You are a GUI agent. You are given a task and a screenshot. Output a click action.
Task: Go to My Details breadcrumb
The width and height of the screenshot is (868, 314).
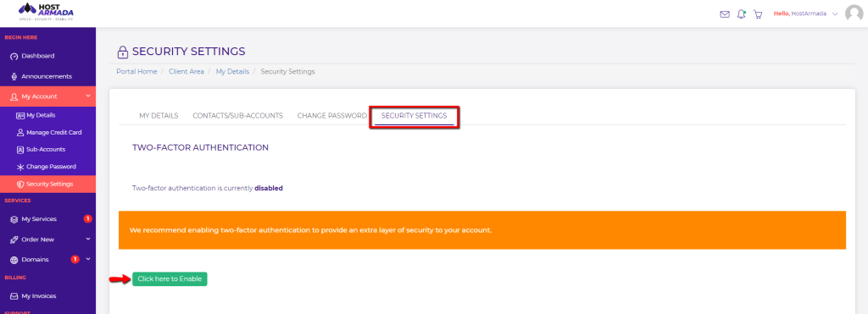[232, 72]
